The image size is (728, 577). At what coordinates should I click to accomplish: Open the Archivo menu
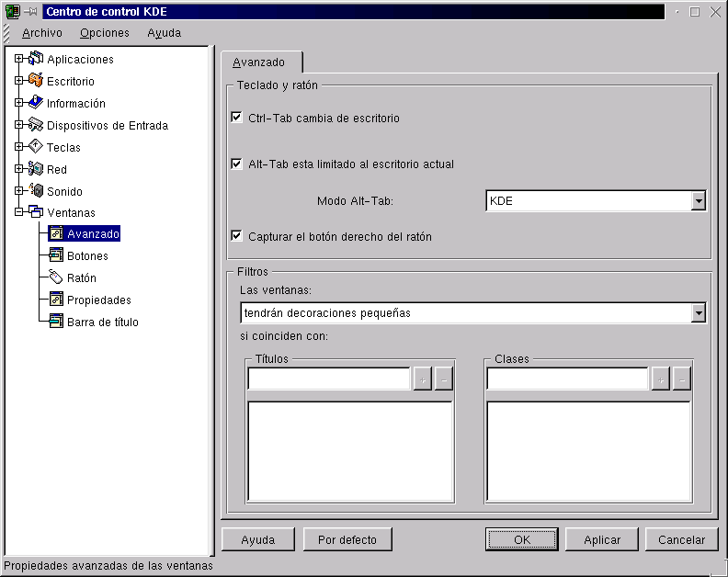pyautogui.click(x=42, y=33)
